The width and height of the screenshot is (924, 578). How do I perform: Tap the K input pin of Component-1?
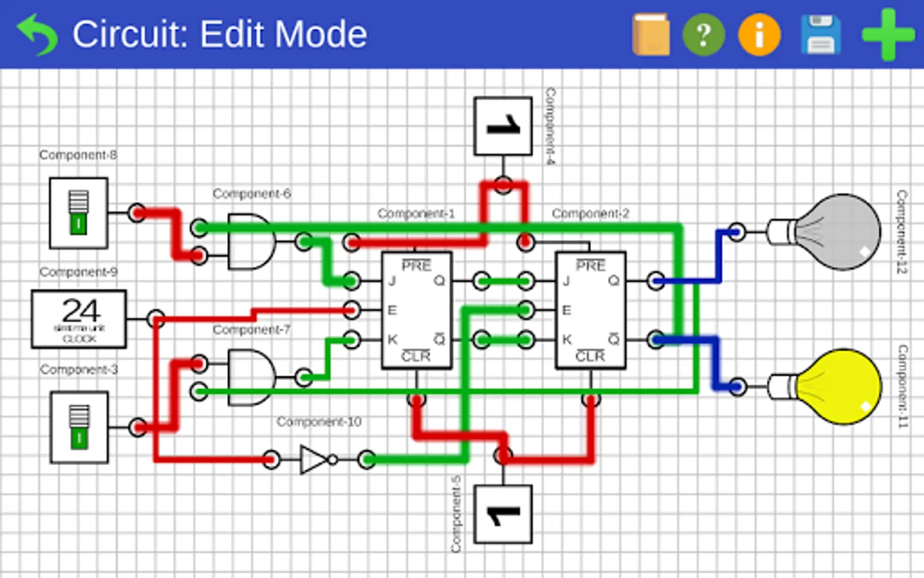[351, 339]
